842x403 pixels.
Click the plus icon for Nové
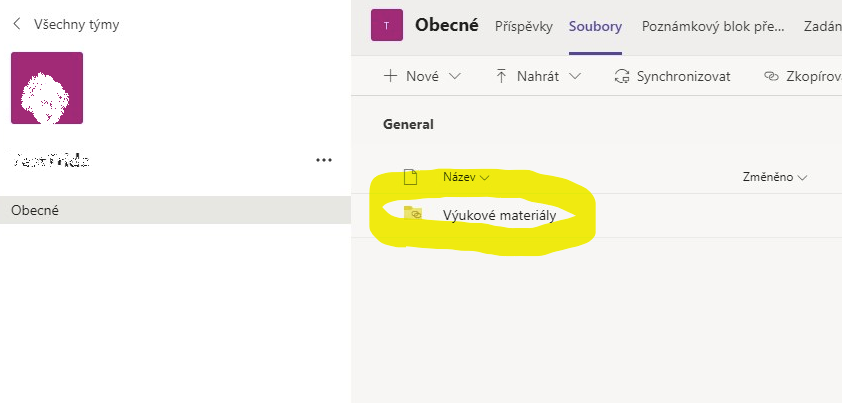tap(390, 76)
